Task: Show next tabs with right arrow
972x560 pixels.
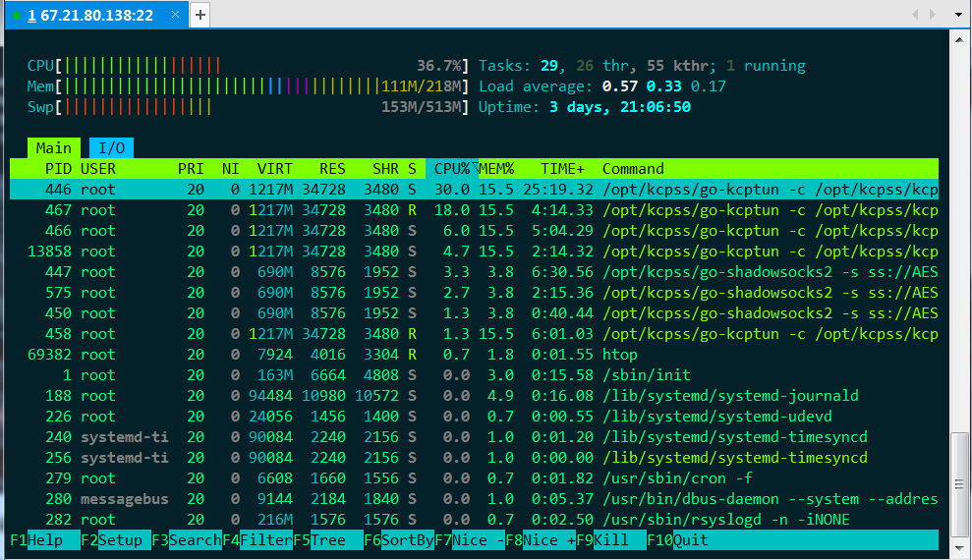Action: coord(933,15)
